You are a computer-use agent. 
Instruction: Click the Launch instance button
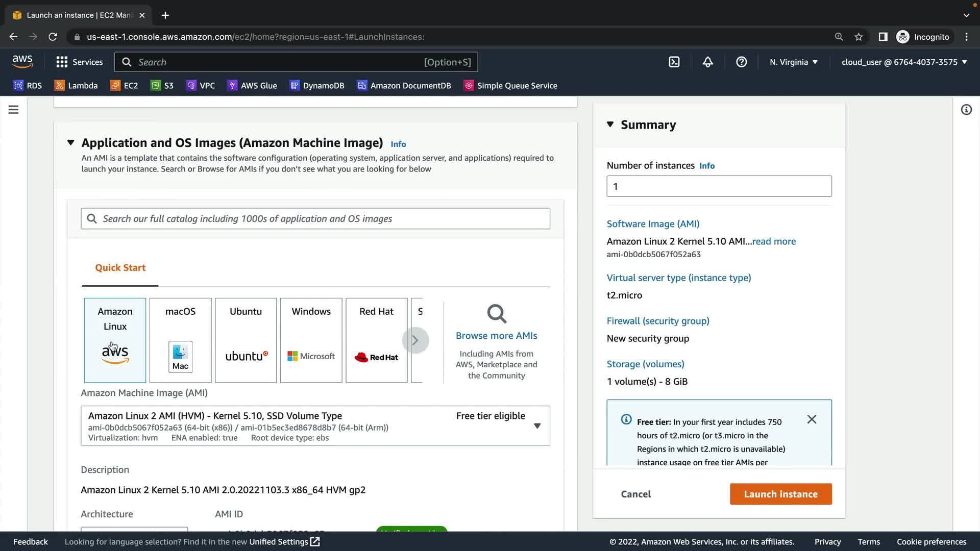pos(780,494)
